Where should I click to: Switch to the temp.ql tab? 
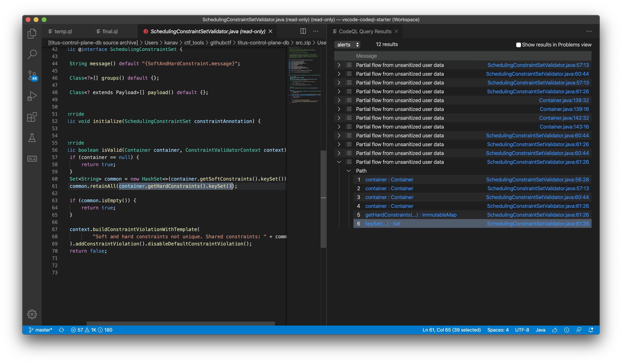[63, 31]
